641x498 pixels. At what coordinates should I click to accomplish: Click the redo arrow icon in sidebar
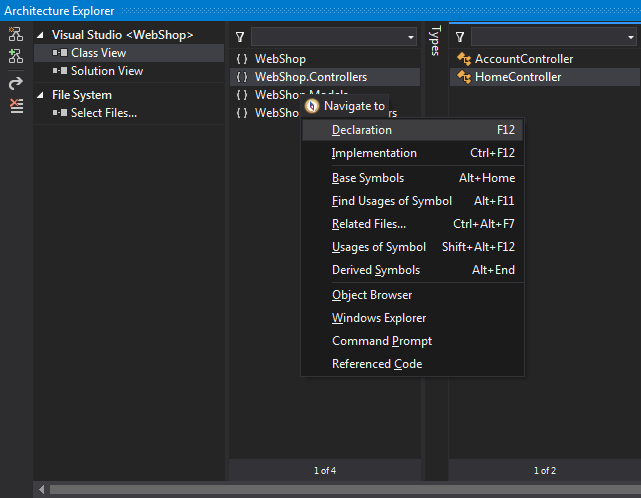coord(16,84)
